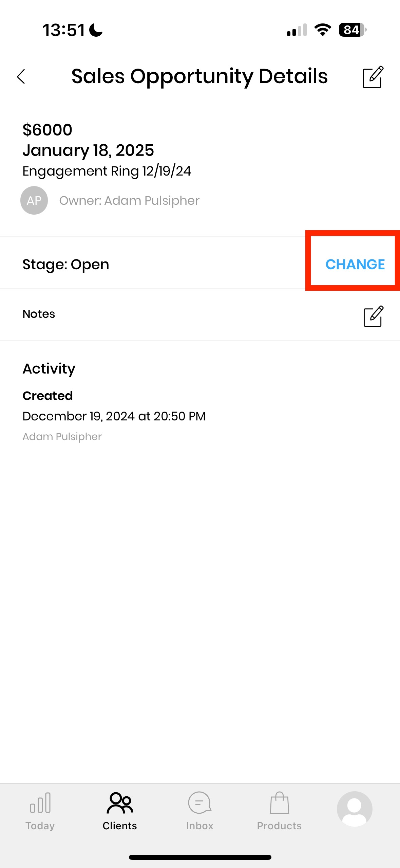
Task: Tap the Clients tab
Action: [x=120, y=811]
